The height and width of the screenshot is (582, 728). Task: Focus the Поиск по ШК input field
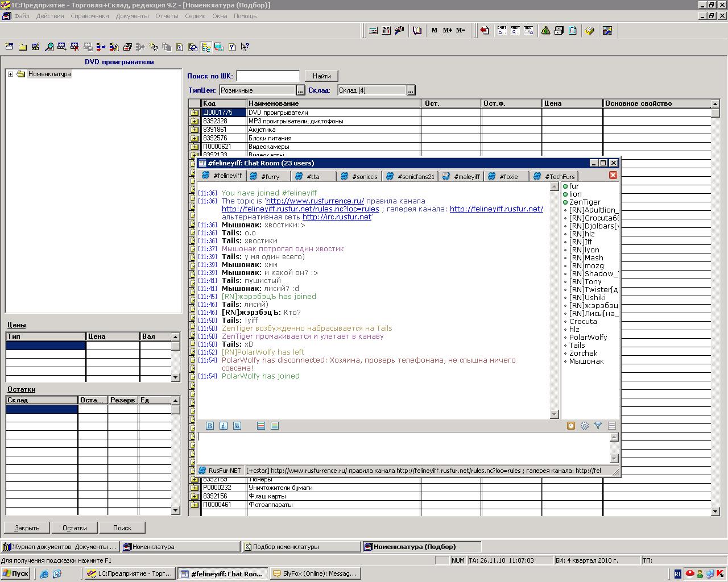pyautogui.click(x=268, y=76)
